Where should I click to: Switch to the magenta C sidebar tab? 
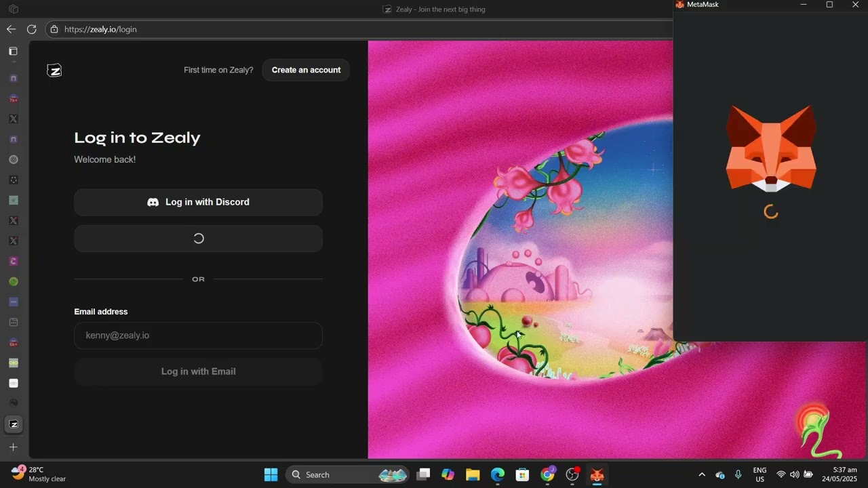13,261
